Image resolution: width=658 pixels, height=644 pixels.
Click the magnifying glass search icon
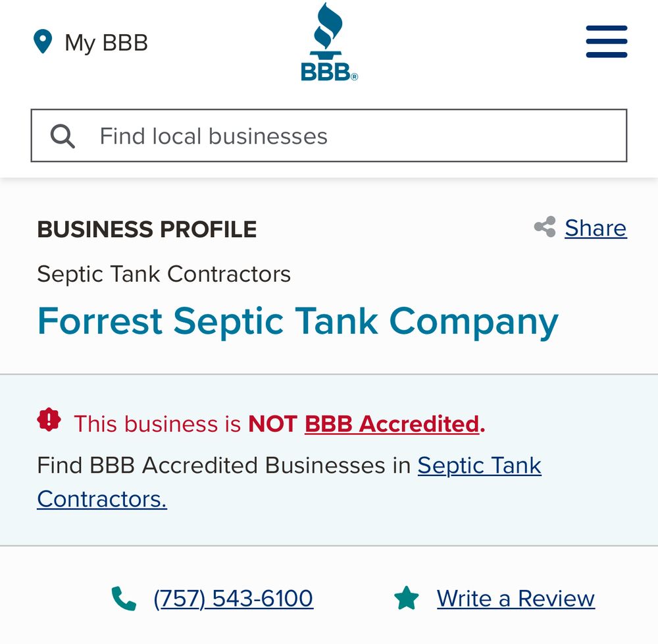pos(62,136)
